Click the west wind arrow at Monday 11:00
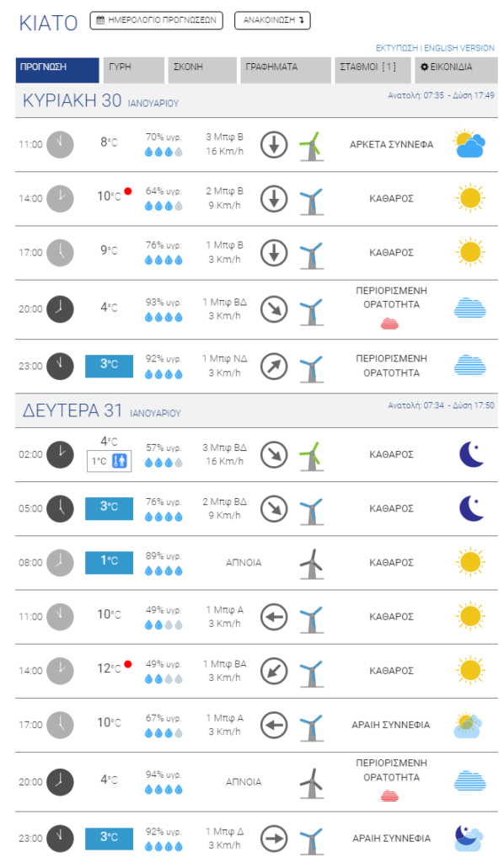This screenshot has width=504, height=863. [273, 616]
